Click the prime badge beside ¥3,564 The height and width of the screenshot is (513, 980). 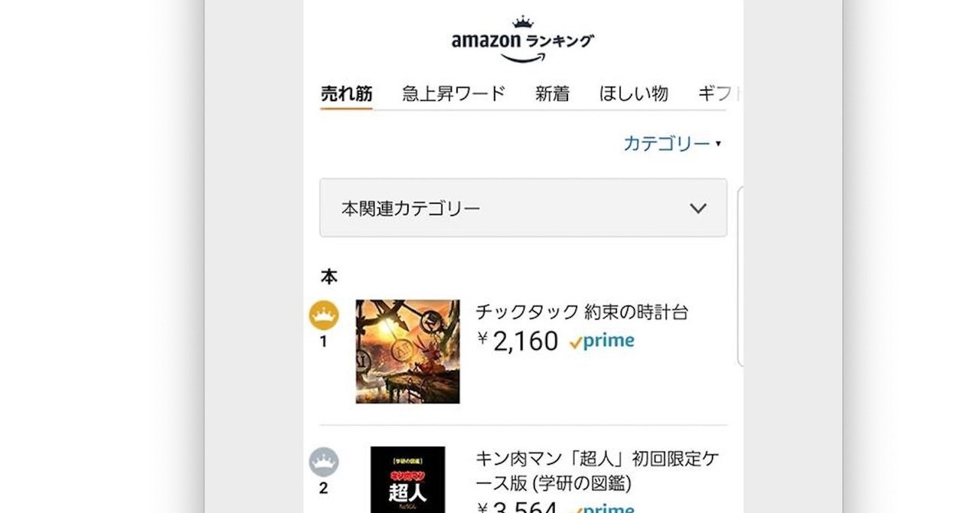[605, 507]
